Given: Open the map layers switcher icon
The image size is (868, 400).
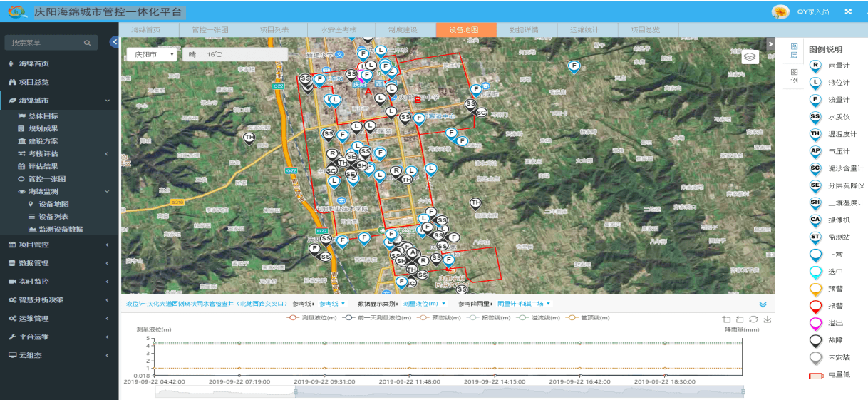Looking at the screenshot, I should tap(750, 57).
